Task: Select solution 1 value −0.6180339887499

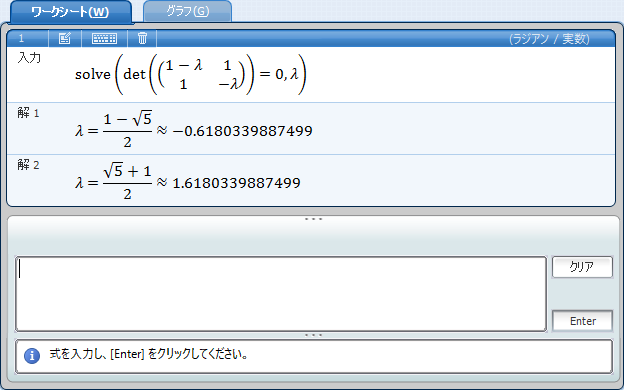Action: (242, 131)
